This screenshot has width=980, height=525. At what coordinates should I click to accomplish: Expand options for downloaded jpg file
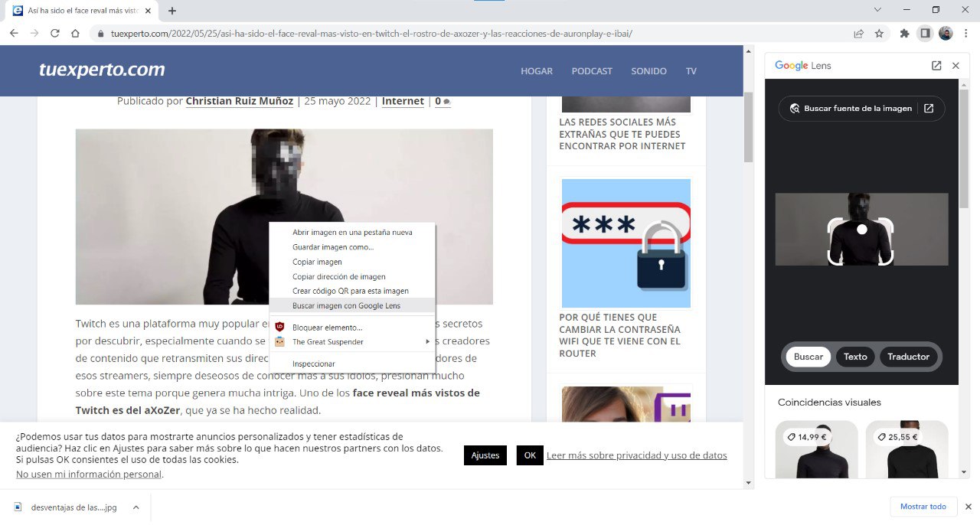click(x=136, y=507)
